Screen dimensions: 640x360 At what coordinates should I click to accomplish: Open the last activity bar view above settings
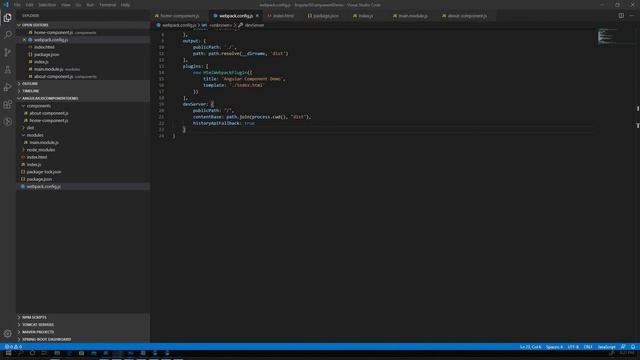tap(8, 122)
